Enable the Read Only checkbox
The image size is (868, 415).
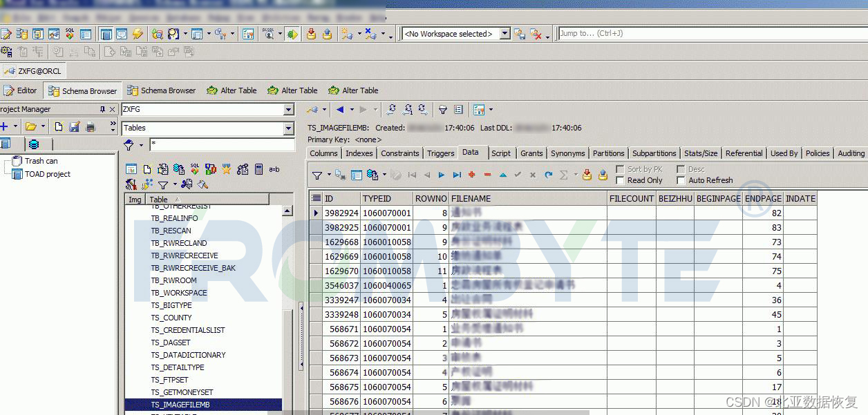pos(621,180)
